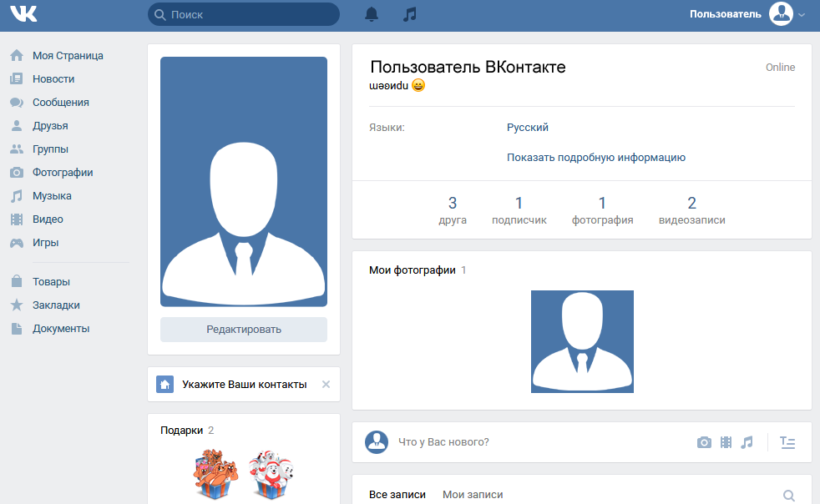Click the home icon beside Моя Страница
820x504 pixels.
tap(17, 55)
